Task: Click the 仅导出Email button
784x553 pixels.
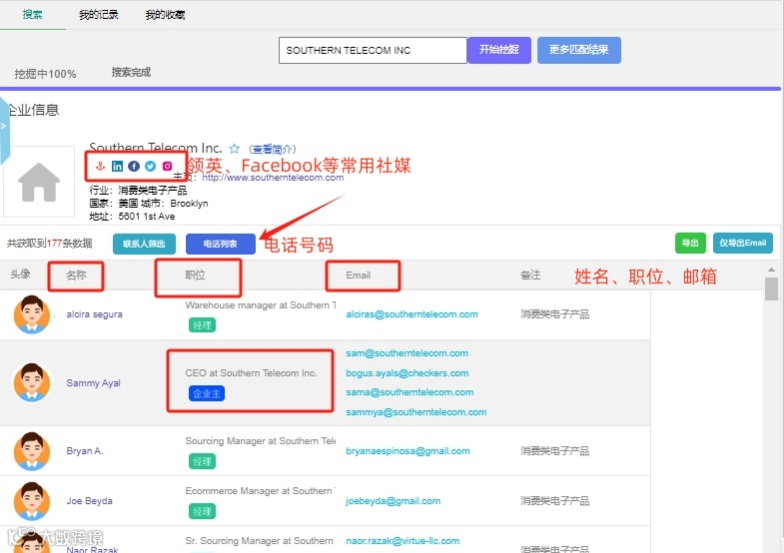Action: click(x=742, y=243)
